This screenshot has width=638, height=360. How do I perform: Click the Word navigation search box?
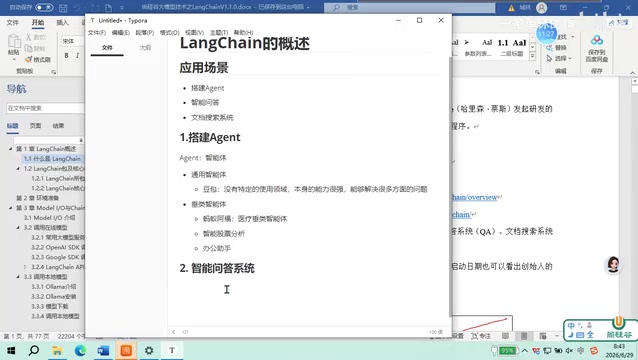coord(45,108)
